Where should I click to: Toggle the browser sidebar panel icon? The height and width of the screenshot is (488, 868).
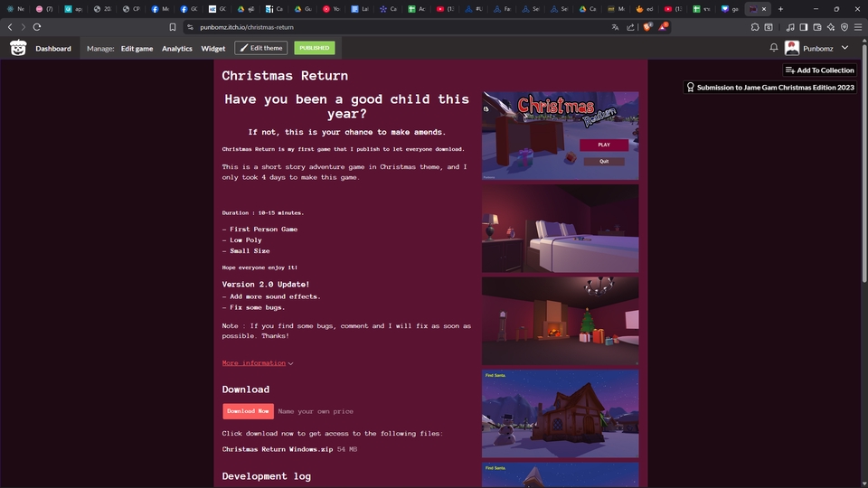tap(804, 27)
